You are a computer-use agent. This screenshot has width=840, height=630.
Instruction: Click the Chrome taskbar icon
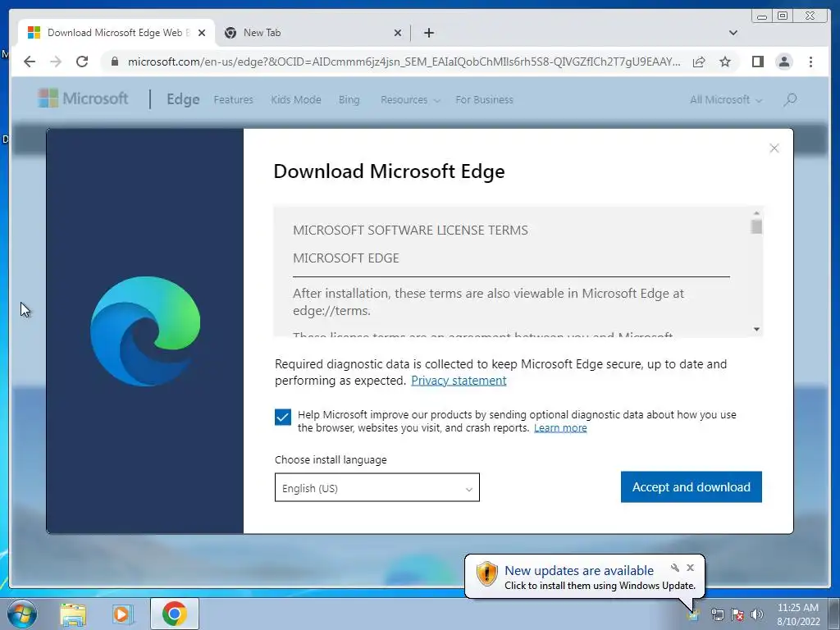(x=174, y=614)
